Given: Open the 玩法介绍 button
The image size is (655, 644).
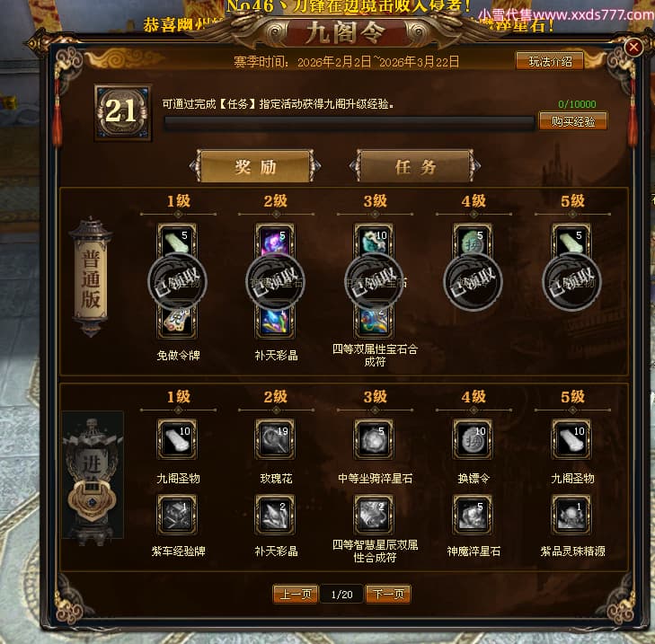Looking at the screenshot, I should 550,61.
